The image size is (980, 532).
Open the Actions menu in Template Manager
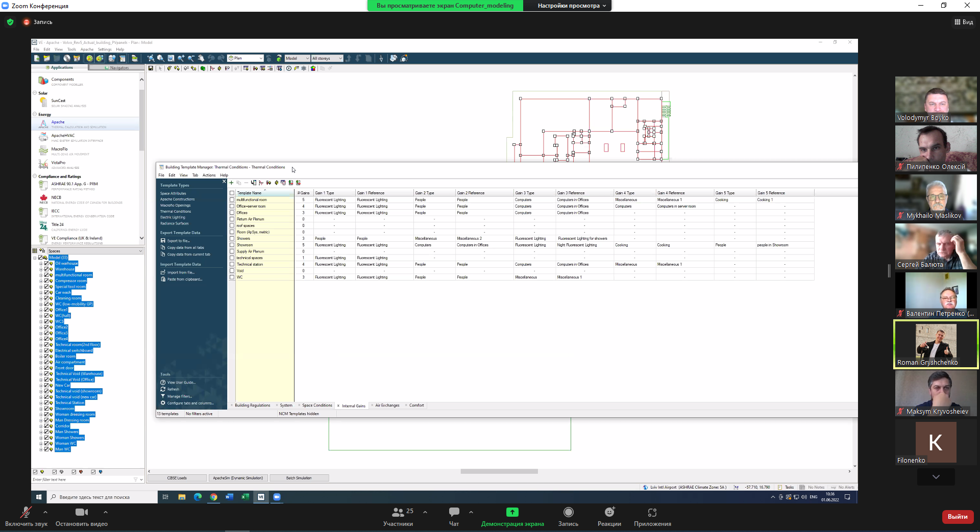point(209,175)
